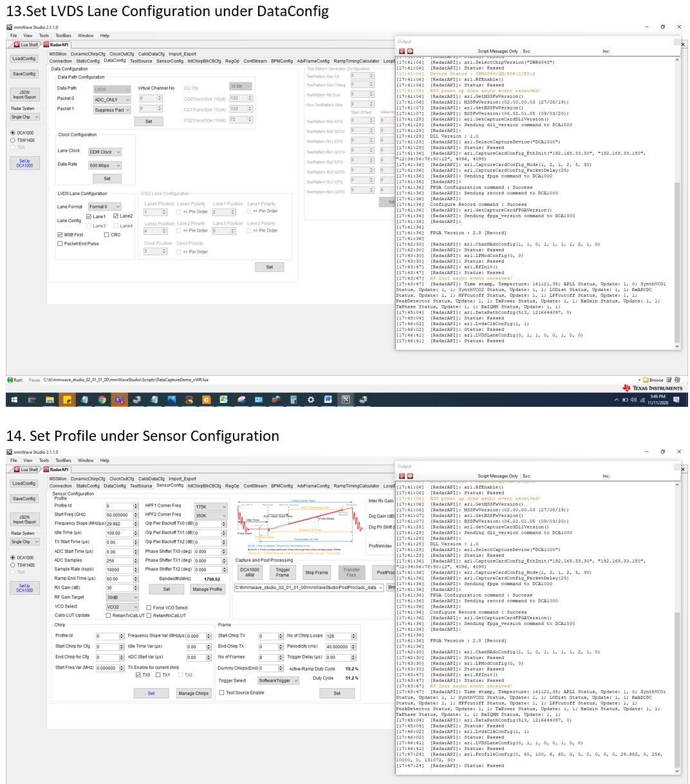The height and width of the screenshot is (784, 690).
Task: Click the Texas Instruments logo in step 13 window
Action: [653, 388]
